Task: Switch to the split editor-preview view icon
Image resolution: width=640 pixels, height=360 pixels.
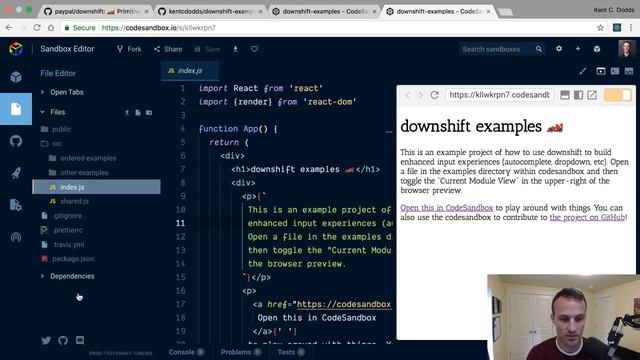Action: pyautogui.click(x=615, y=71)
